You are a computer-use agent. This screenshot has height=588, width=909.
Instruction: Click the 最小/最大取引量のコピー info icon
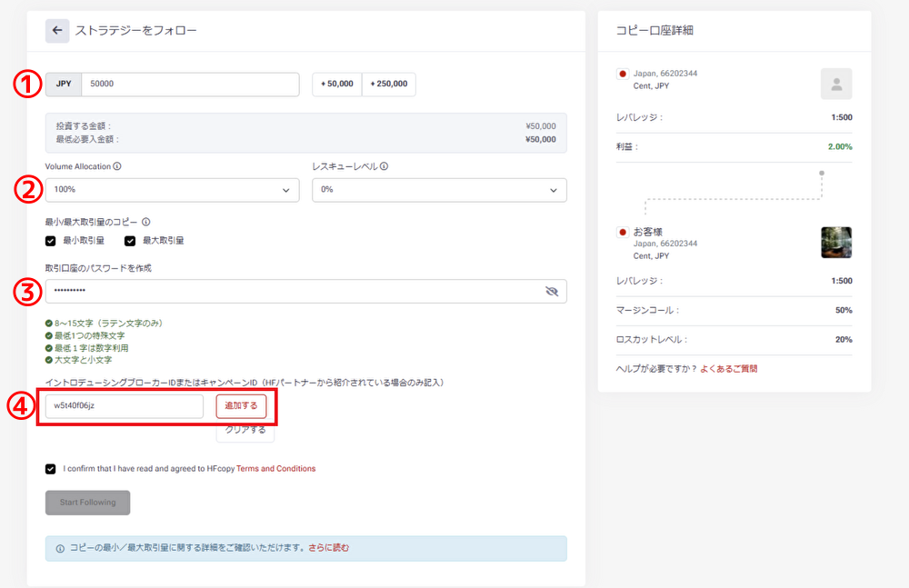[x=146, y=221]
